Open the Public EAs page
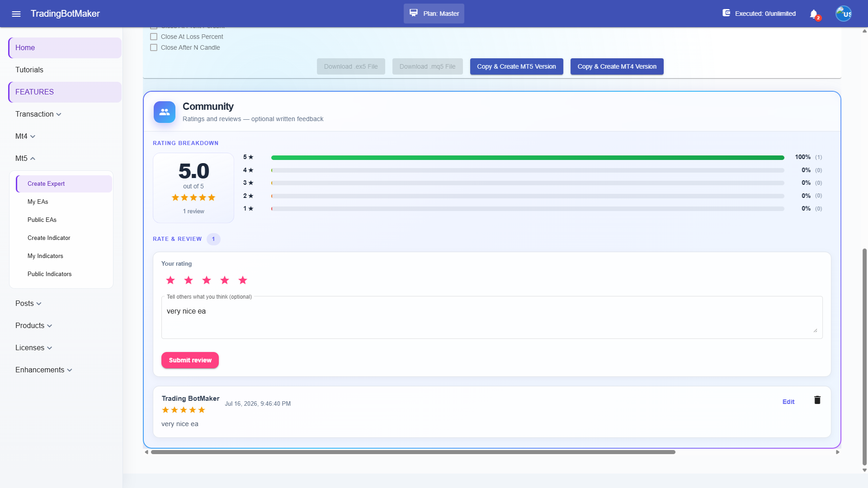Image resolution: width=868 pixels, height=488 pixels. pyautogui.click(x=42, y=220)
